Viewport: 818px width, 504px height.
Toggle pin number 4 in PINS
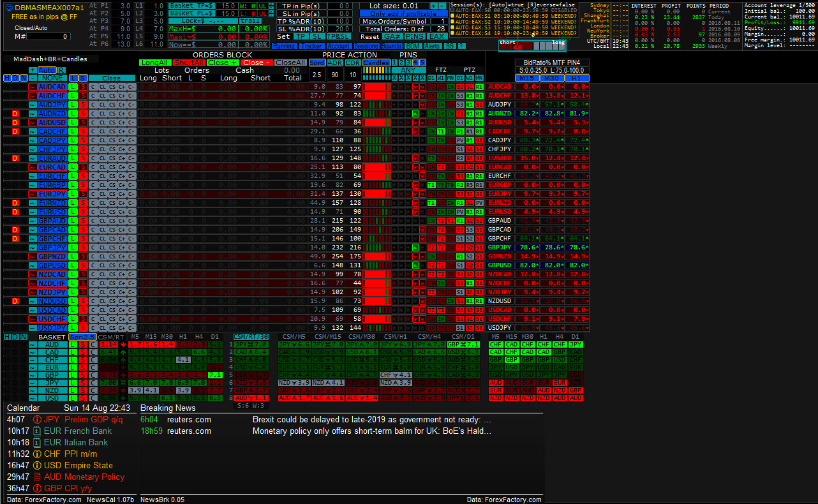(x=415, y=63)
